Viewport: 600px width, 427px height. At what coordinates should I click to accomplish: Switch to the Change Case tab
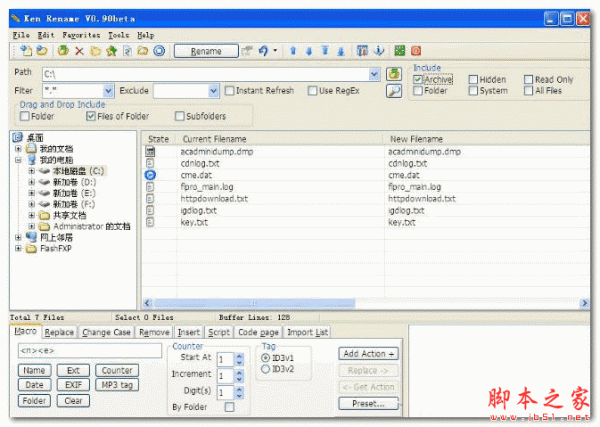point(106,332)
